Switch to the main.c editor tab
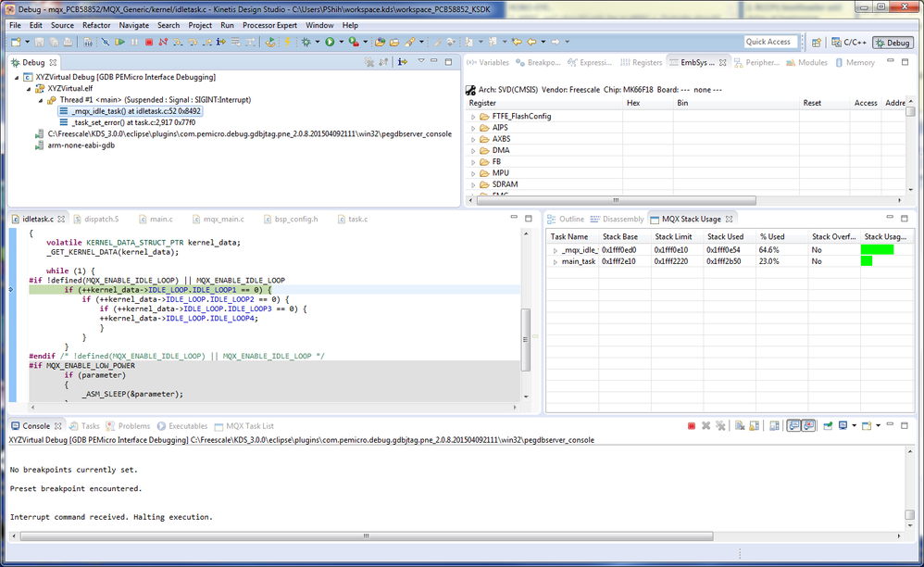The image size is (924, 567). 156,220
